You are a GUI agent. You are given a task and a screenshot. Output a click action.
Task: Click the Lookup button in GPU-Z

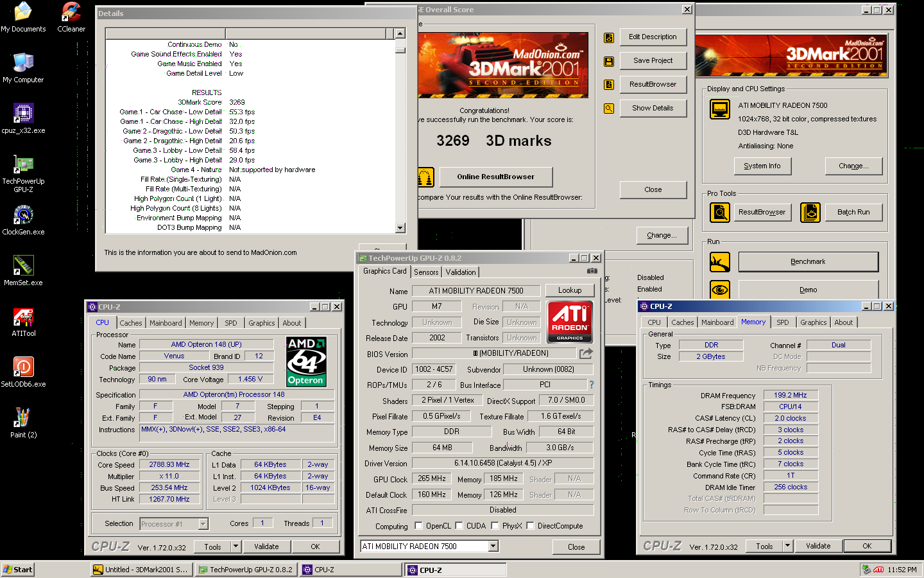click(570, 290)
